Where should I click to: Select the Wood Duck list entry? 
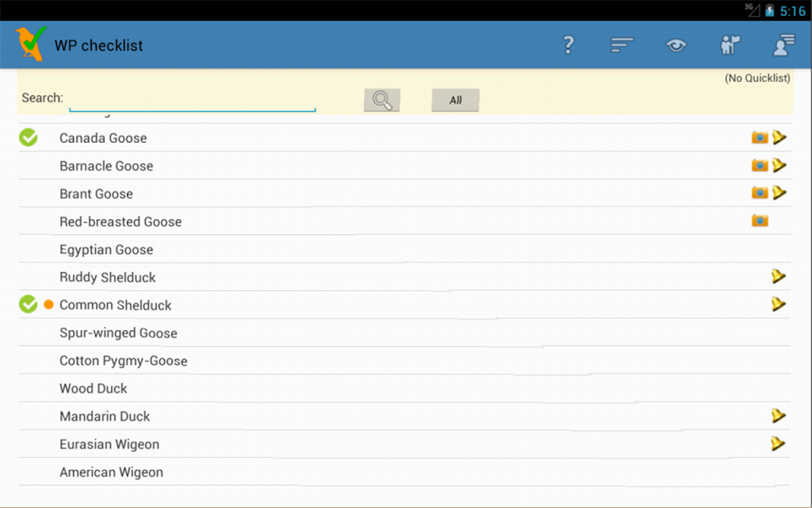coord(405,388)
